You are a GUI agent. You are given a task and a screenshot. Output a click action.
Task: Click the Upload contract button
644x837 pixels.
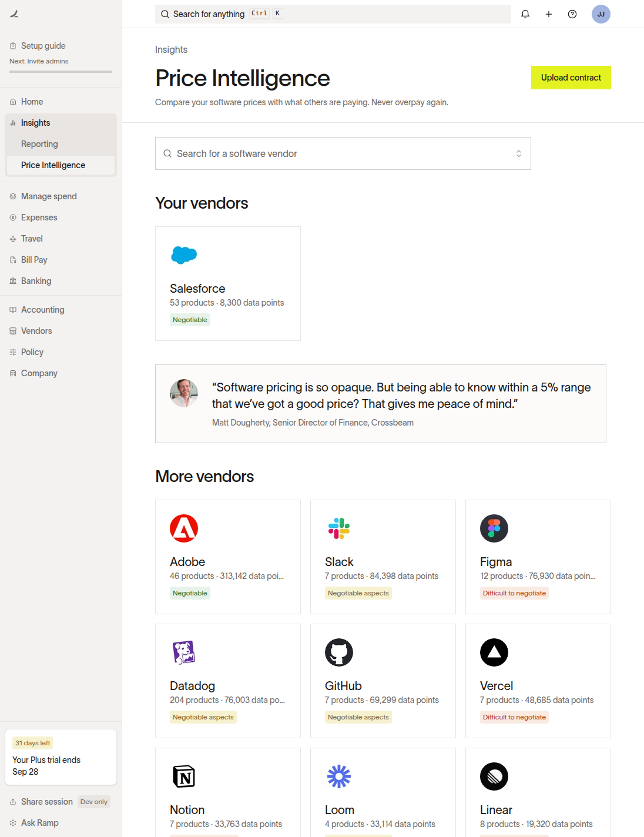(x=571, y=78)
